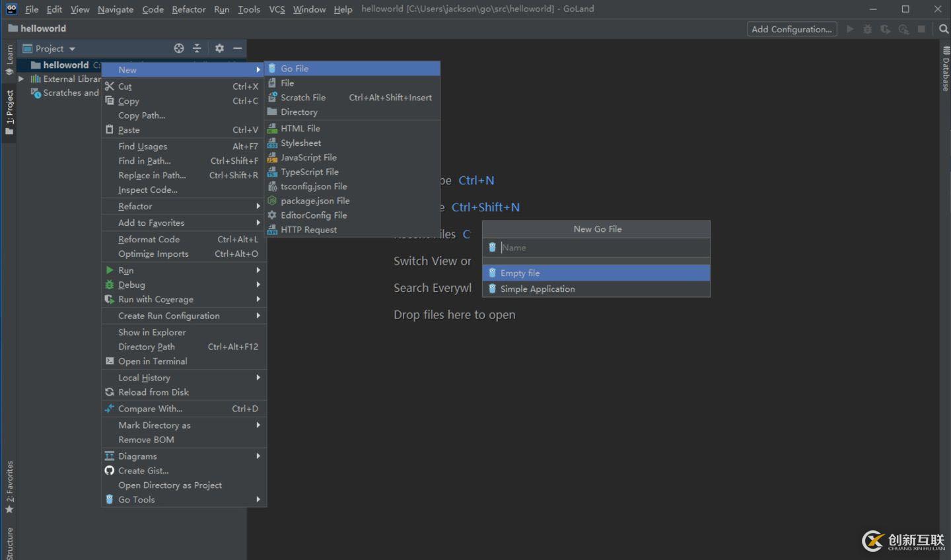Click the Stylesheet CSS icon

point(272,143)
